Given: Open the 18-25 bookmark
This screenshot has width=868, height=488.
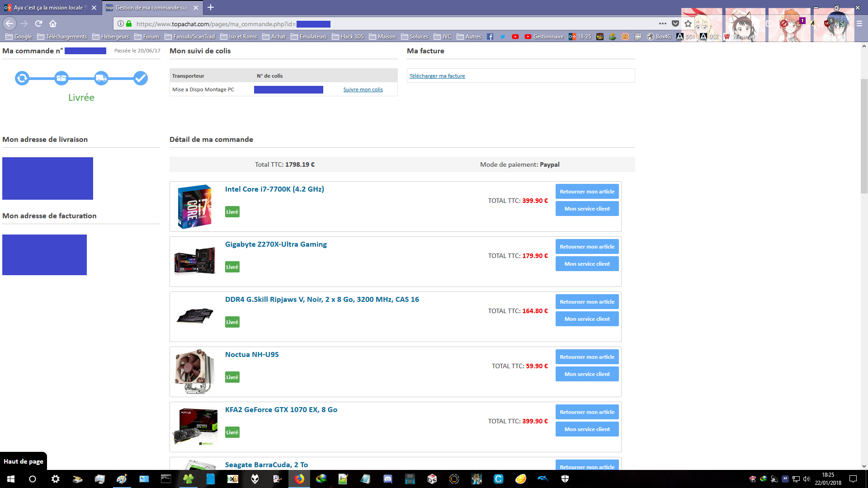Looking at the screenshot, I should coord(580,37).
